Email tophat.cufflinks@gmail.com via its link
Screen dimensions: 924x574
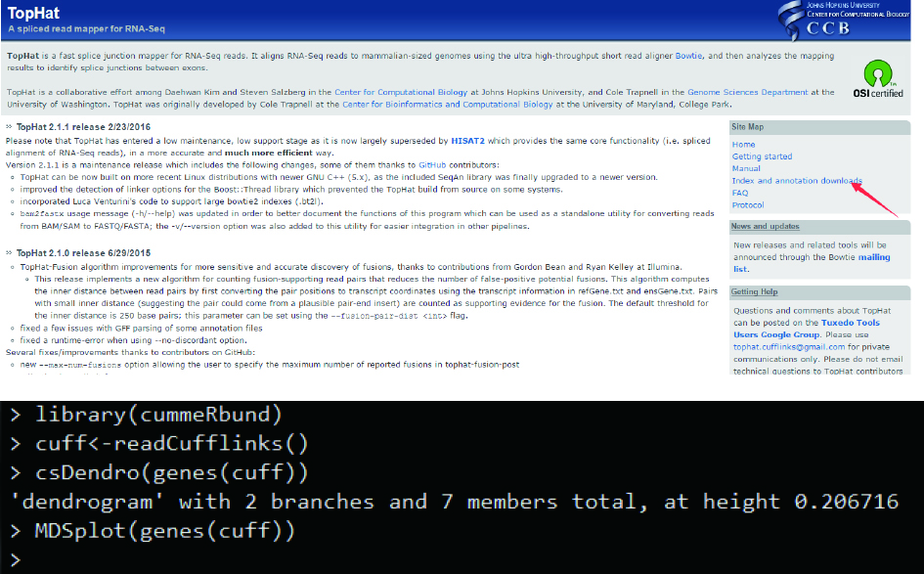[x=789, y=347]
